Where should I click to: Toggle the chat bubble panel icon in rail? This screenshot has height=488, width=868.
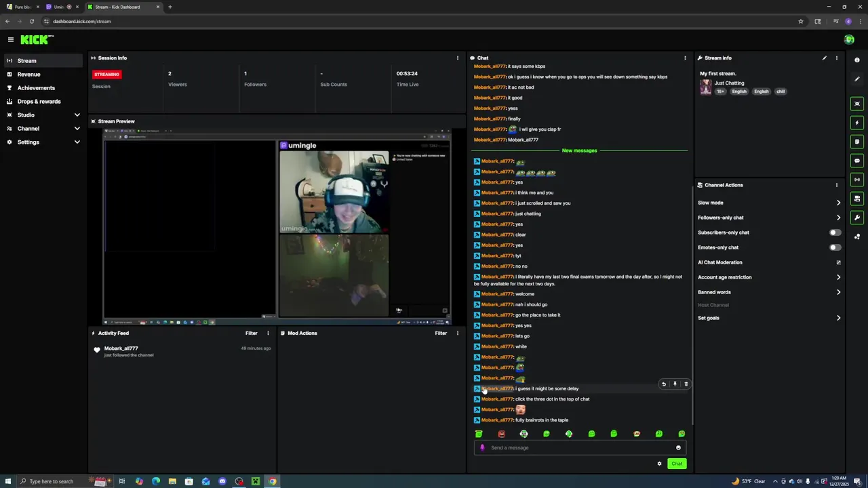(x=857, y=161)
